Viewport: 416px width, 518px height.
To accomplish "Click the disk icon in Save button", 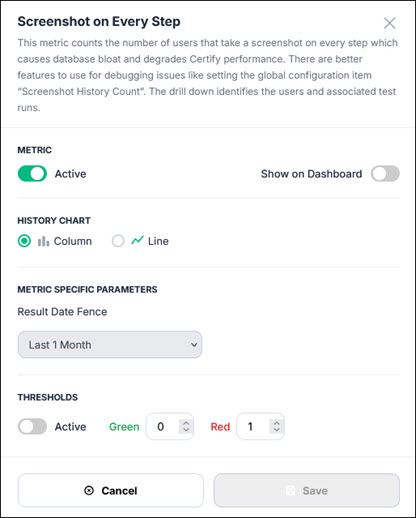I will 290,490.
